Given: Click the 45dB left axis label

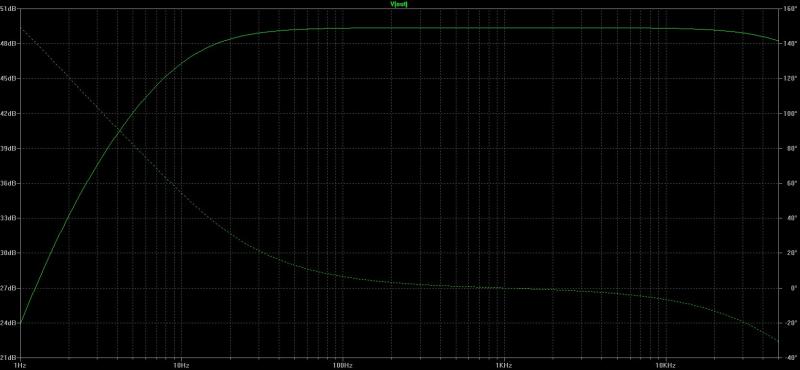Looking at the screenshot, I should (9, 79).
